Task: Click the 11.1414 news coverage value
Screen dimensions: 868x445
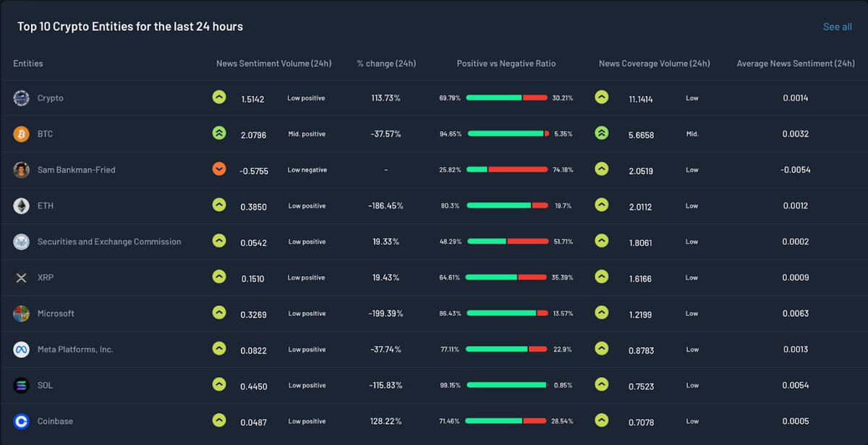Action: [x=641, y=99]
